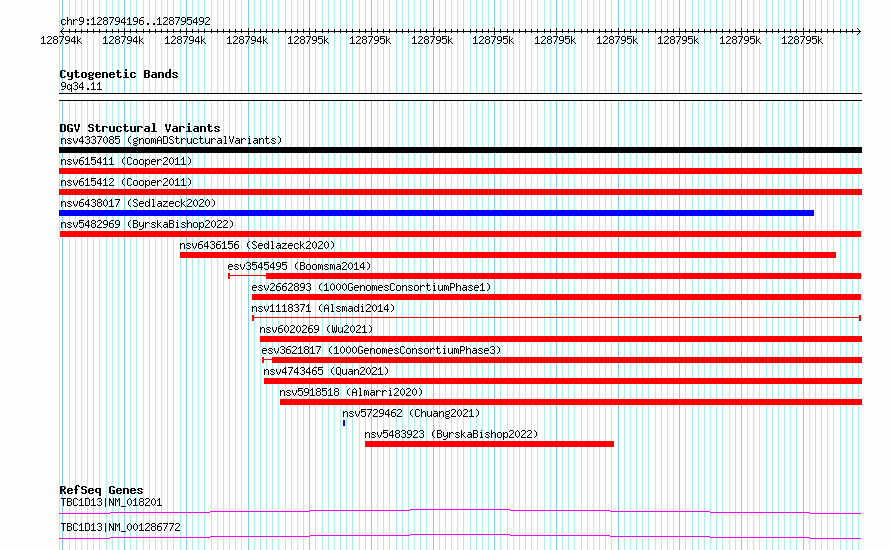Open esv3545495 (Boomsma2014) label
Viewport: 890px width, 550px height.
click(299, 266)
